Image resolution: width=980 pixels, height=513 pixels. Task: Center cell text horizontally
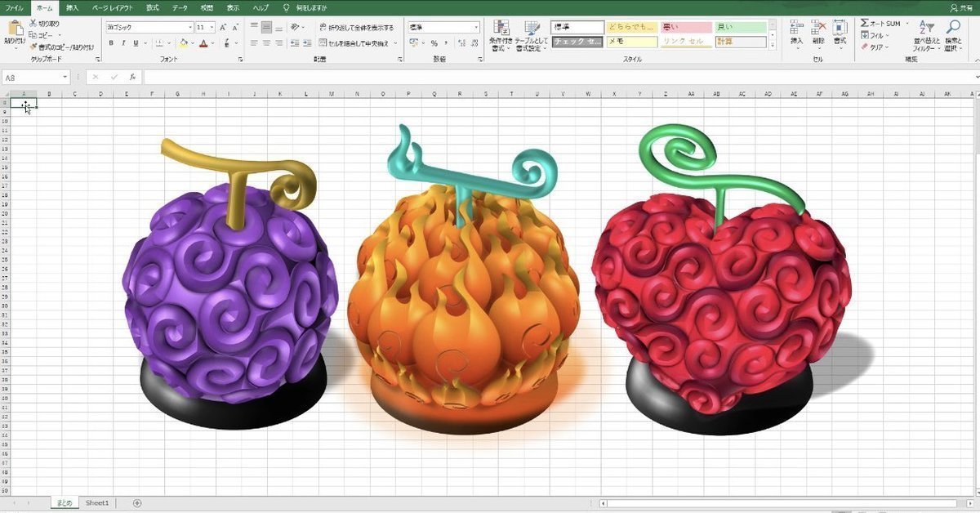point(266,43)
